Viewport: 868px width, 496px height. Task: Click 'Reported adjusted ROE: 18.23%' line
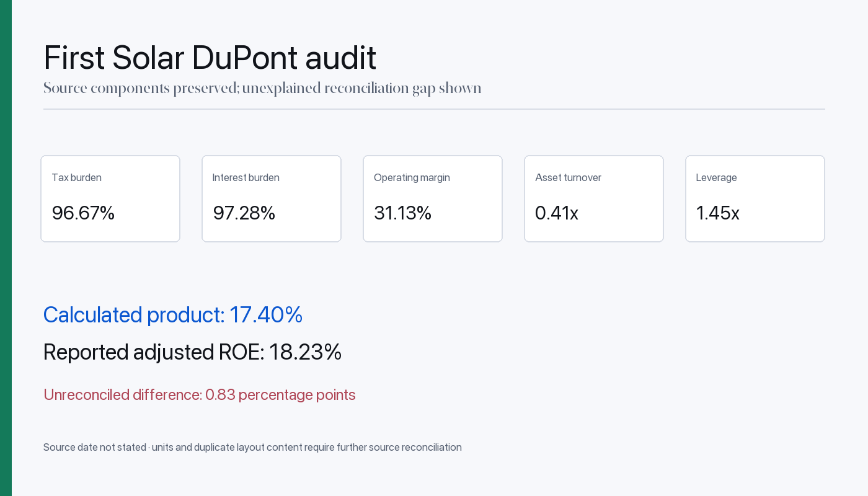point(192,352)
